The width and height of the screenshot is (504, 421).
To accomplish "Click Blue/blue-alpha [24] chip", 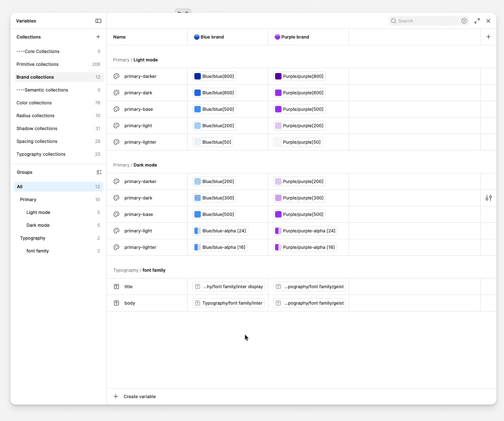I will point(220,231).
